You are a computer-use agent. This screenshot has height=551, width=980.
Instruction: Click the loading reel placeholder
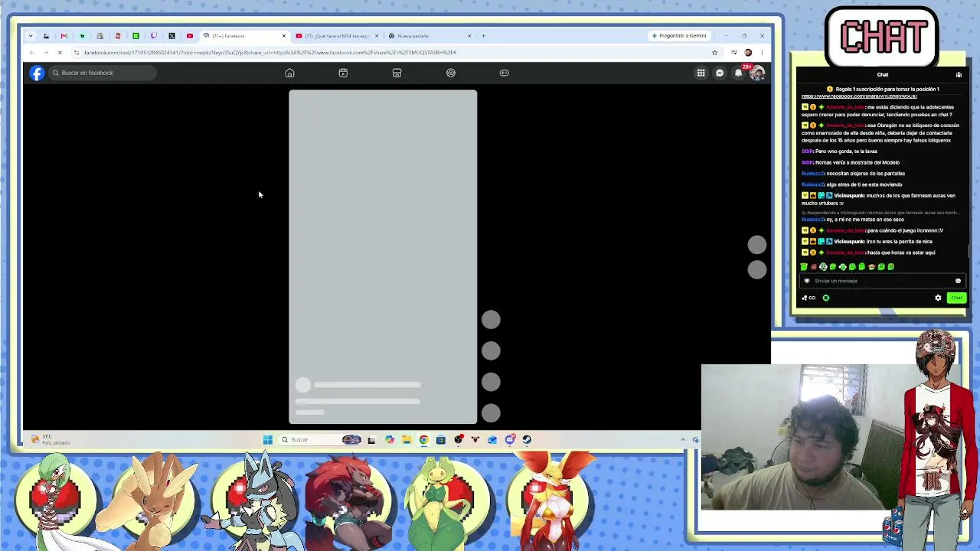pos(383,257)
